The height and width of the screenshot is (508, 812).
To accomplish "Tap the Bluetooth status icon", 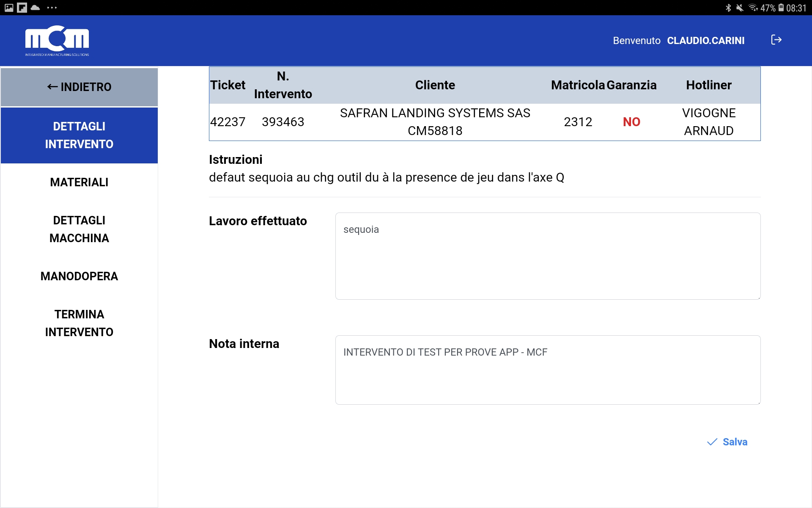I will click(728, 8).
